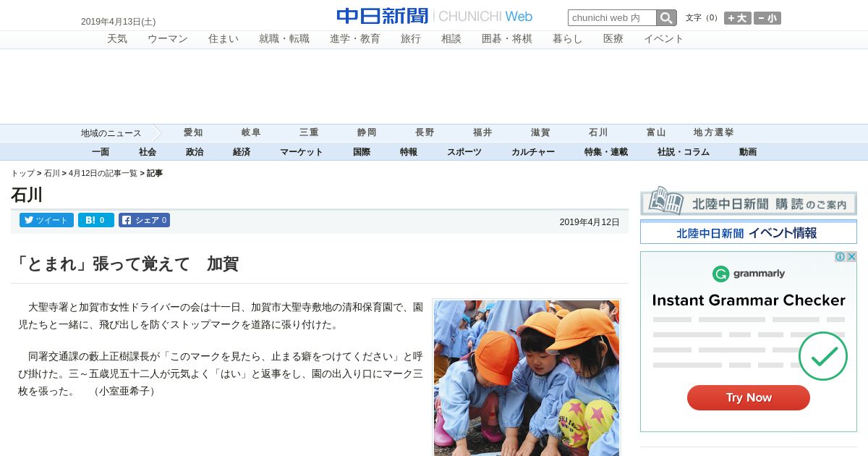Screen dimensions: 868x456
Task: Select 愛知 regional news
Action: [193, 133]
